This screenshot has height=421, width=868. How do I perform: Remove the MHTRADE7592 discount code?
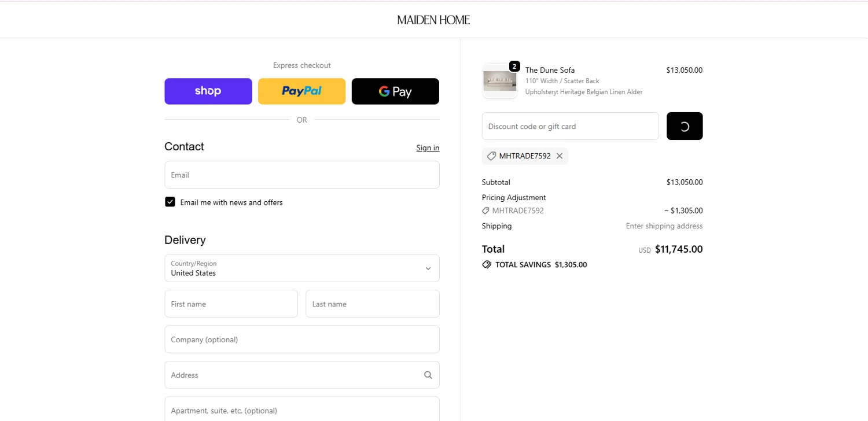pyautogui.click(x=560, y=156)
